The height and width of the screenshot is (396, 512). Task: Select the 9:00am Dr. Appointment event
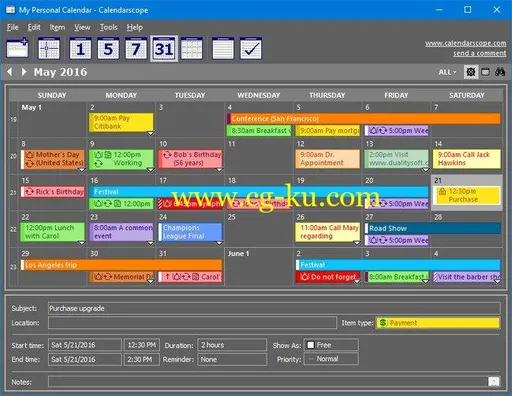coord(327,159)
